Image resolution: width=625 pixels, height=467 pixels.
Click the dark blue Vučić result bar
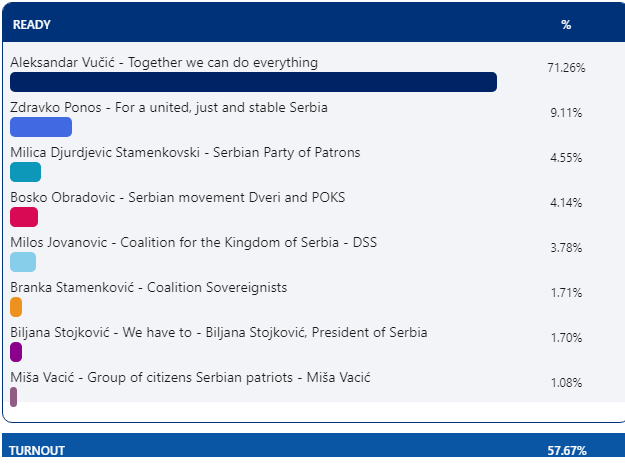point(253,82)
